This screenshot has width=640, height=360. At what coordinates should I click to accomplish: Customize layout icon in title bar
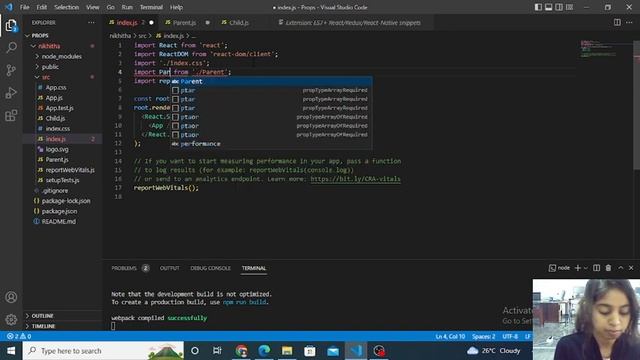(569, 7)
